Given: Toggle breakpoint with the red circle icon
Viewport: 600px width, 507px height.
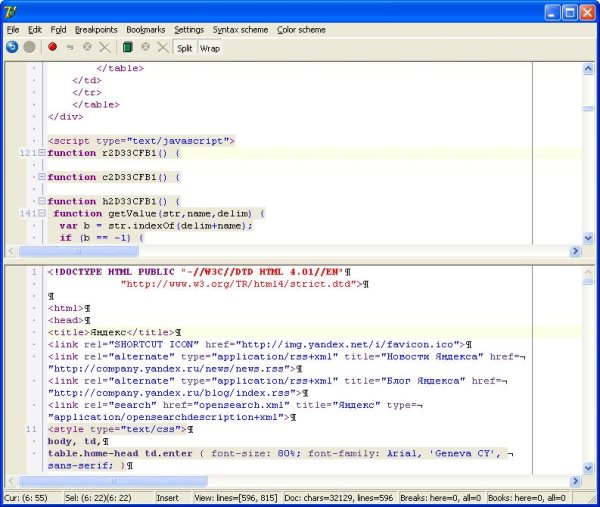Looking at the screenshot, I should pyautogui.click(x=52, y=47).
